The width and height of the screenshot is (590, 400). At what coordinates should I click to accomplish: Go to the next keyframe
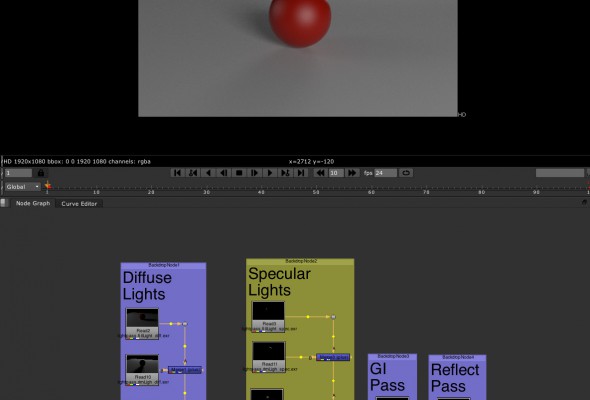coord(285,173)
